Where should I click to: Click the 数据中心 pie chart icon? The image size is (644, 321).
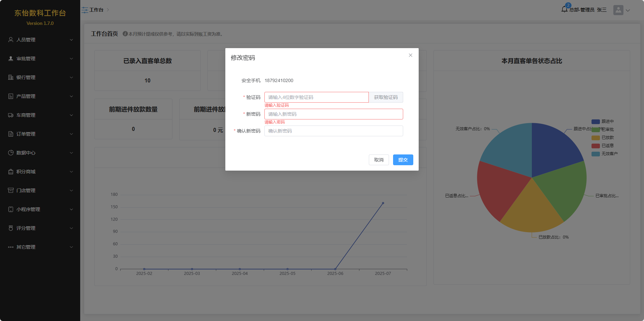[x=11, y=153]
